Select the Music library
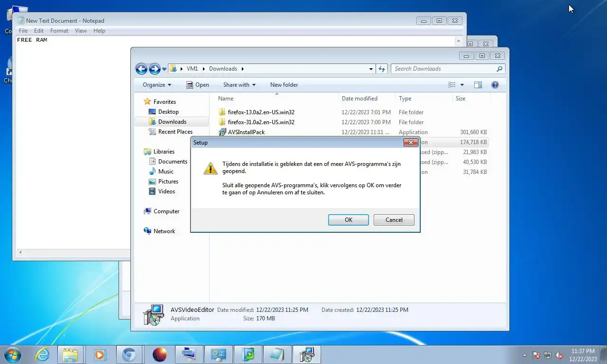607x364 pixels. click(x=166, y=172)
